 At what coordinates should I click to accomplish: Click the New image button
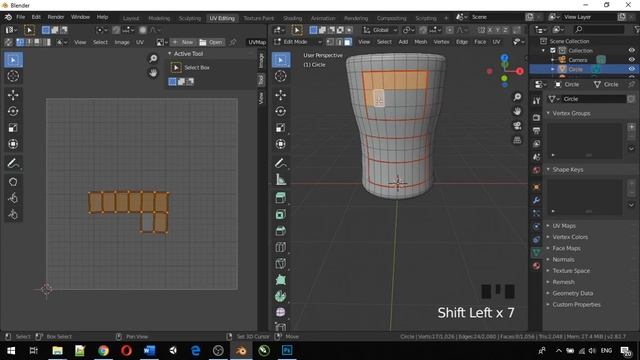point(182,42)
